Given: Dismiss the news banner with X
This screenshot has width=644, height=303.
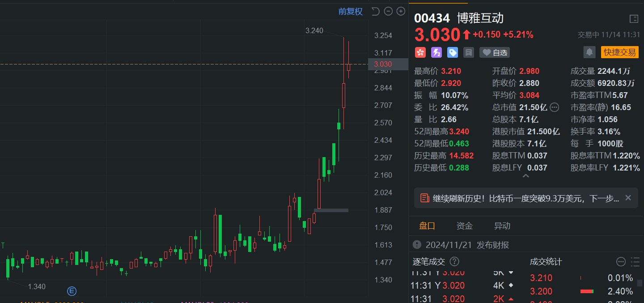Looking at the screenshot, I should [x=628, y=198].
